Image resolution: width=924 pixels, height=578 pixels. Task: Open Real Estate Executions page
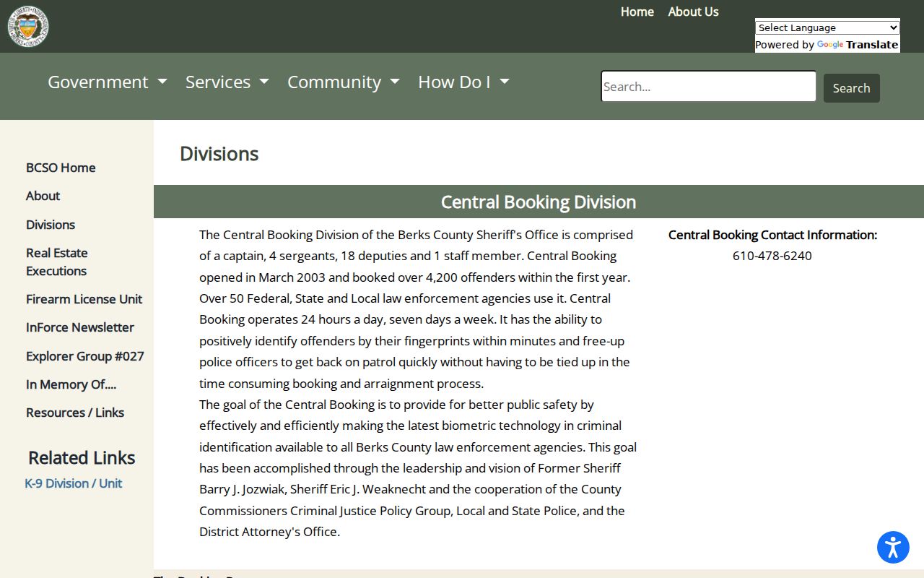(x=57, y=262)
